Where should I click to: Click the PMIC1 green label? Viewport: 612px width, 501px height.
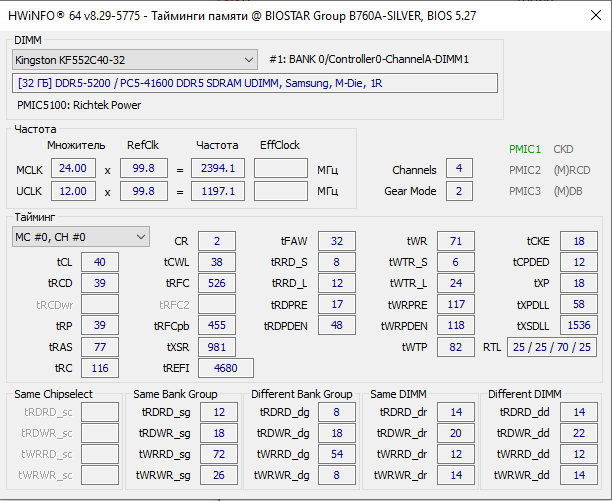(x=524, y=148)
